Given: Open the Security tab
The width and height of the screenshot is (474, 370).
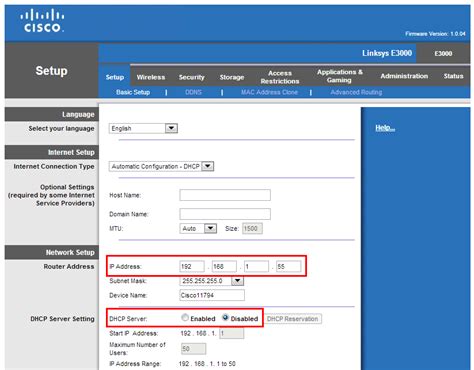Looking at the screenshot, I should [x=191, y=77].
